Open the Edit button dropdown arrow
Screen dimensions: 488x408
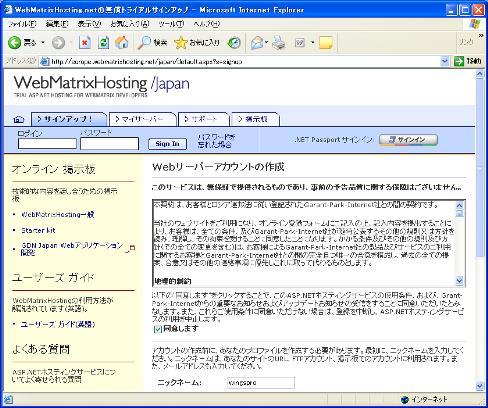[312, 42]
